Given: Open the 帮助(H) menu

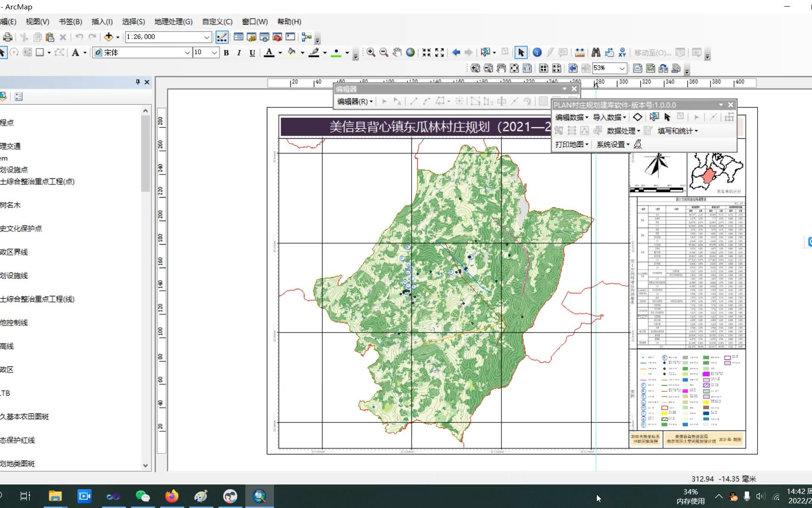Looking at the screenshot, I should [289, 22].
